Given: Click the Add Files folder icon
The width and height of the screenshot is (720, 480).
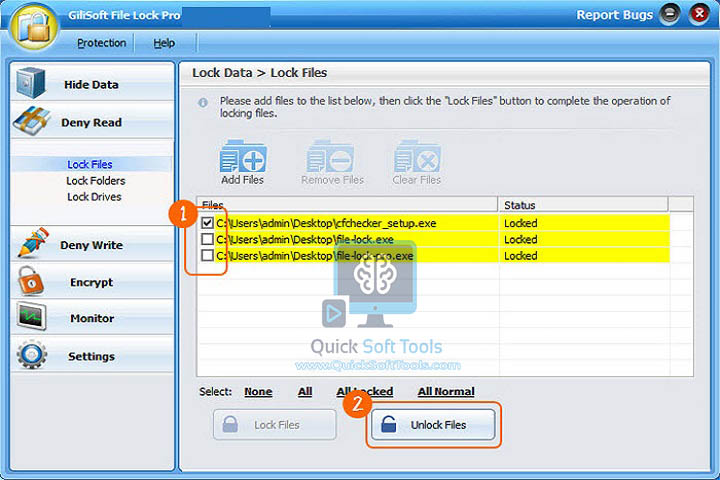Looking at the screenshot, I should tap(243, 157).
